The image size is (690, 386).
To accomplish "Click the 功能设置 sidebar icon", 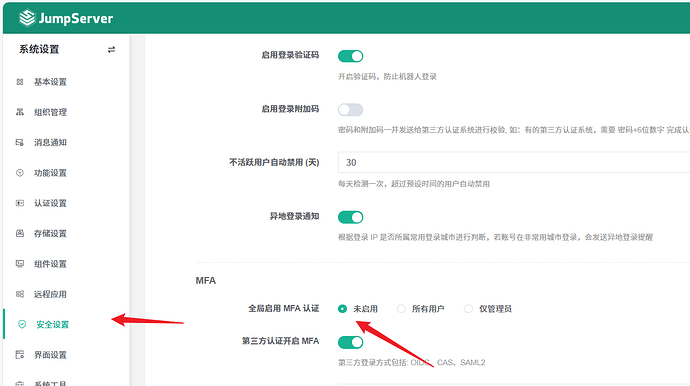I will [20, 173].
